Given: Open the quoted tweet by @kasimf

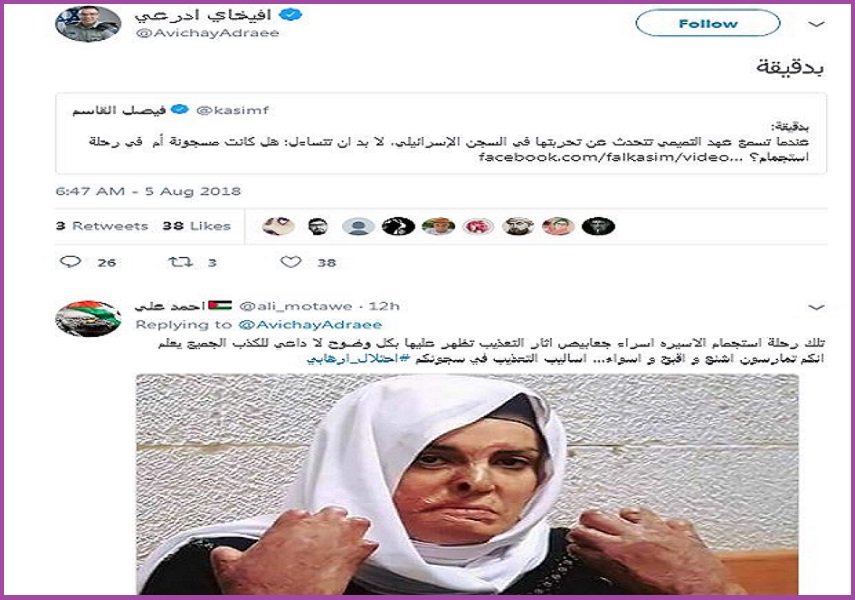Looking at the screenshot, I should tap(441, 134).
